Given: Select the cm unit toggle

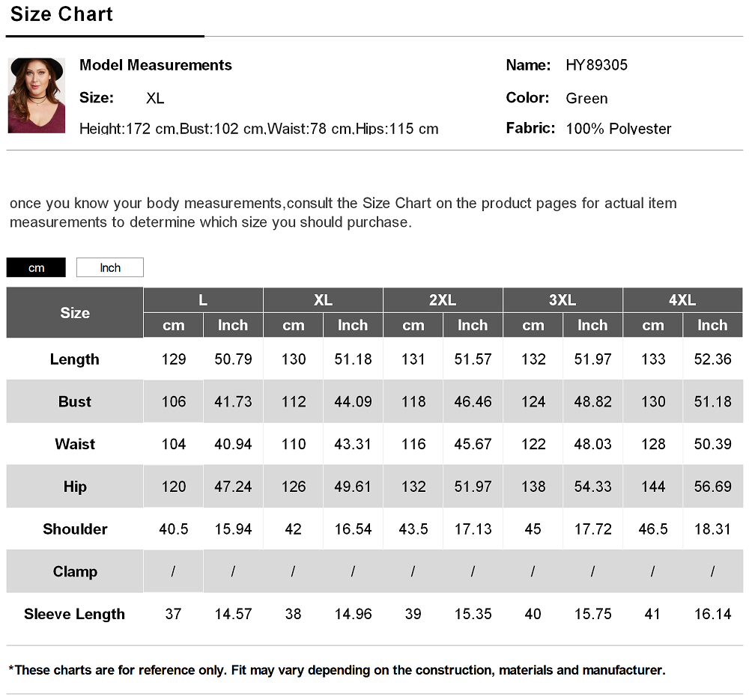Looking at the screenshot, I should click(36, 267).
